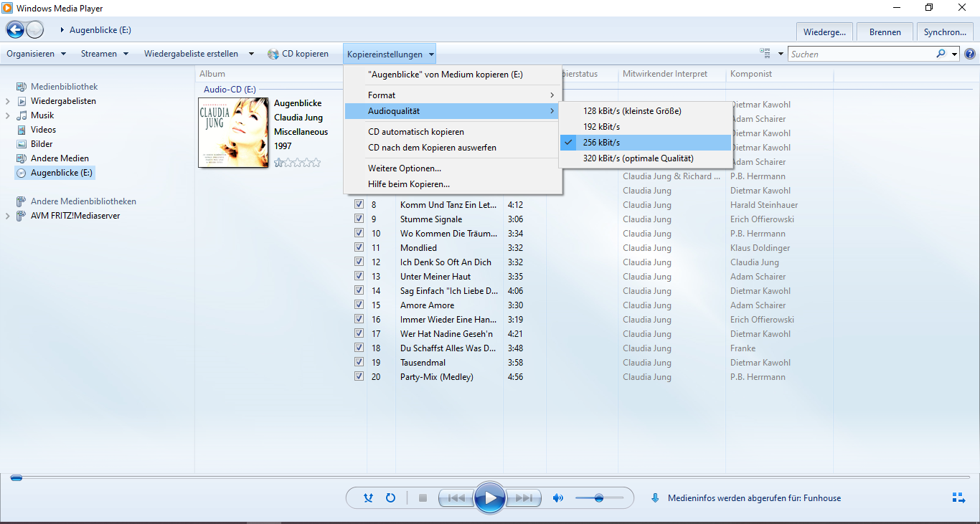The image size is (980, 524).
Task: Select 128 kBit/s (kleinste Größe)
Action: 646,111
